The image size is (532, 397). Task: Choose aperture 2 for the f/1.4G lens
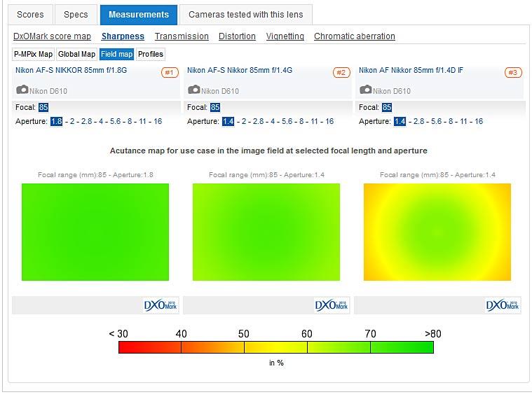coord(244,121)
